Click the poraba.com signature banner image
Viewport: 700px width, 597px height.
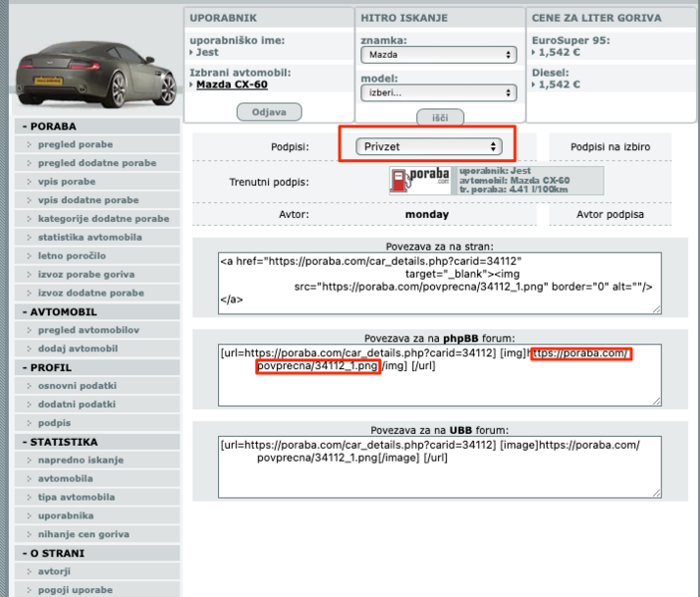coord(496,180)
